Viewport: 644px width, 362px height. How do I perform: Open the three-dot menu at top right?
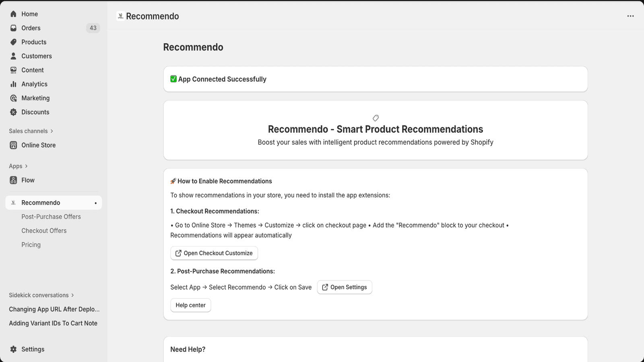[x=630, y=16]
